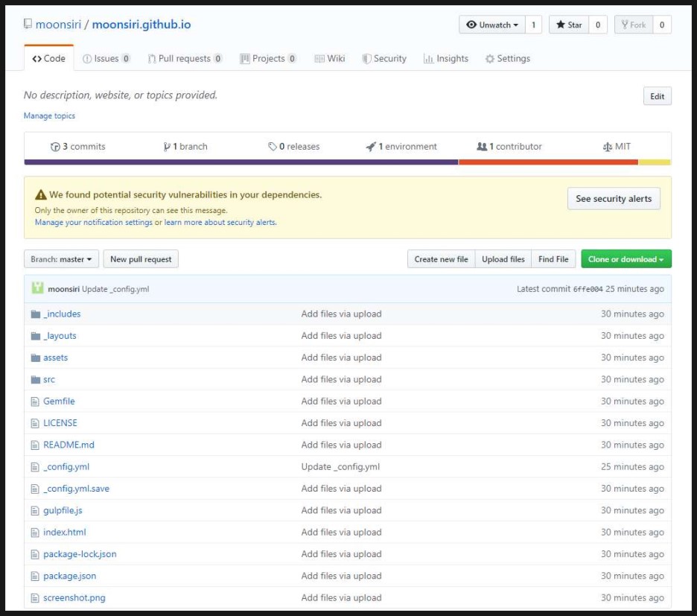Open moonsiri.github.io repository link
Screen dimensions: 697x616
[141, 25]
